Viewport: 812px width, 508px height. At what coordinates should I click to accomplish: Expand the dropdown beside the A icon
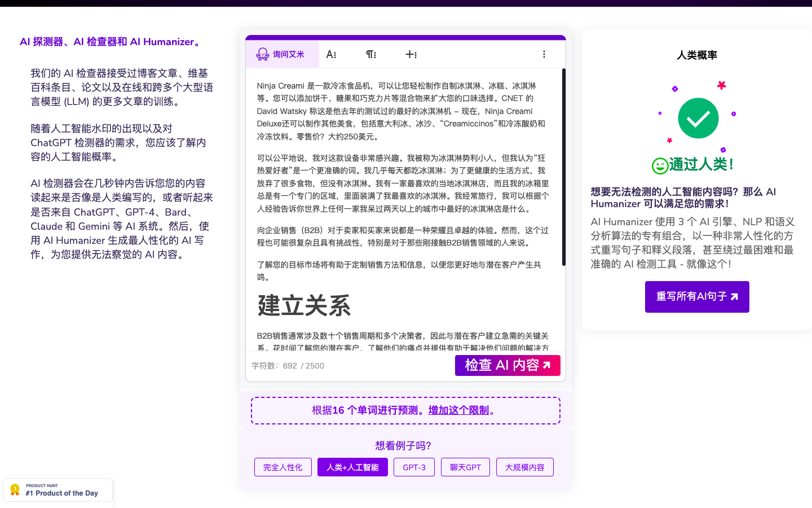tap(335, 54)
